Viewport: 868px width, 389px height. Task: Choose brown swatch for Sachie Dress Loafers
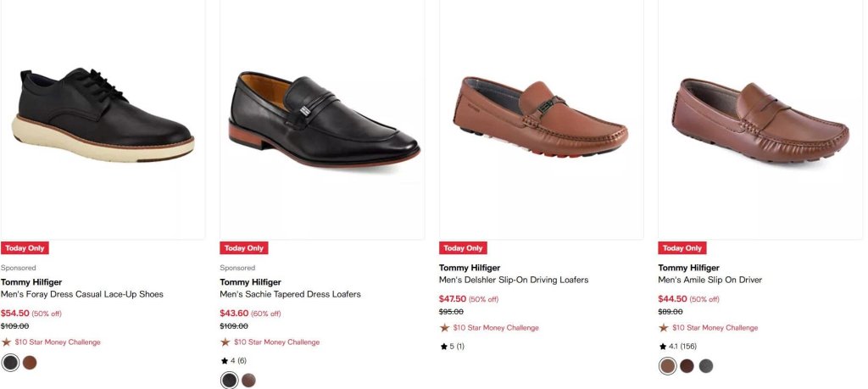click(x=249, y=381)
